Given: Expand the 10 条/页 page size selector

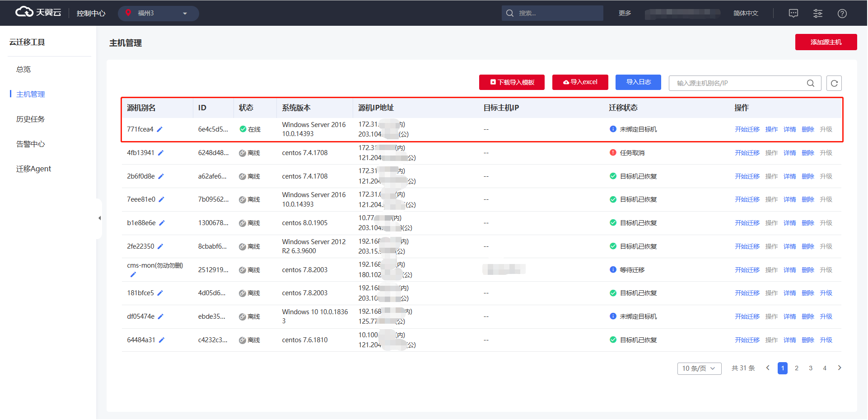Looking at the screenshot, I should pyautogui.click(x=700, y=369).
